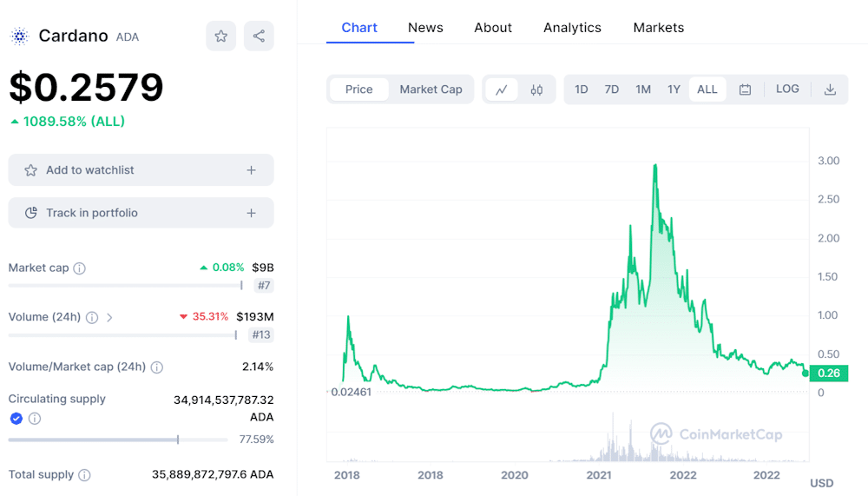The width and height of the screenshot is (868, 496).
Task: Click the $9B market cap value
Action: [263, 268]
